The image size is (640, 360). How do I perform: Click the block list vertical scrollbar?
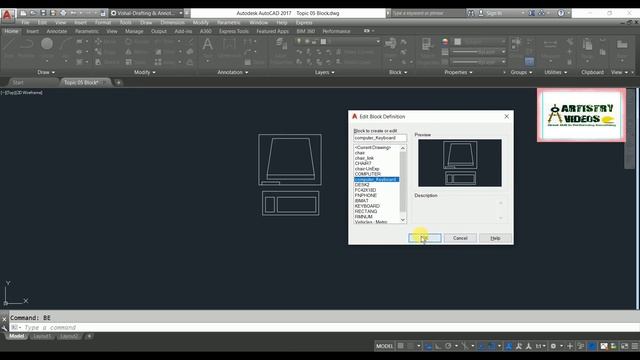point(403,184)
